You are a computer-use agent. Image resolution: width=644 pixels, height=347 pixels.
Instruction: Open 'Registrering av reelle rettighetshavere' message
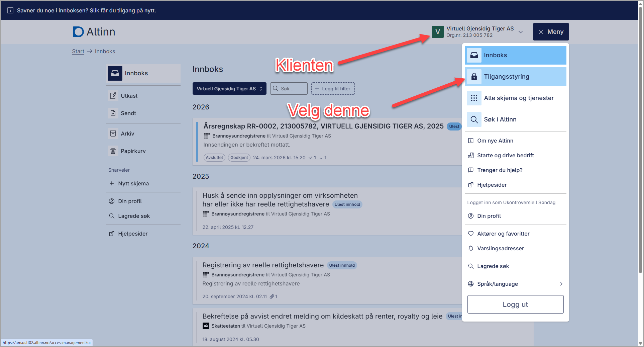(263, 265)
